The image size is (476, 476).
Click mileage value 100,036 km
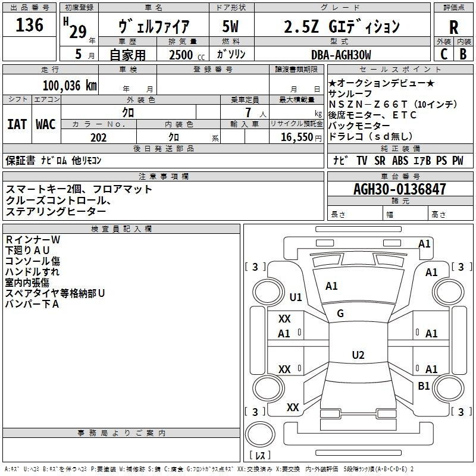70,86
